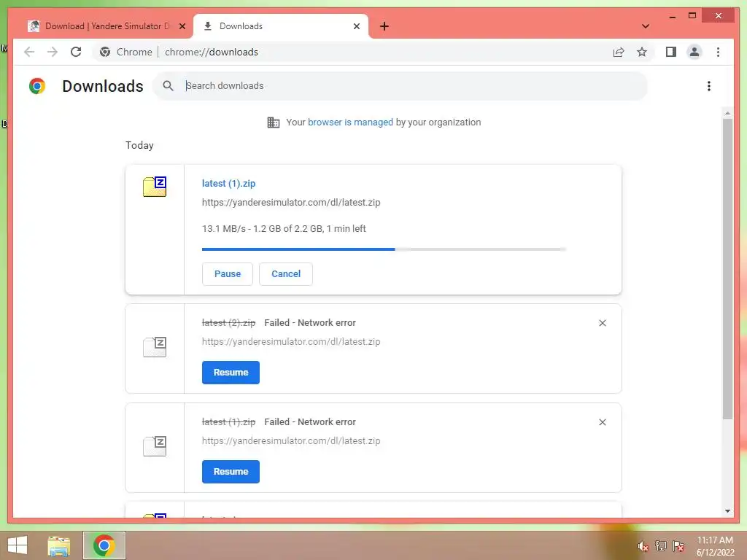The width and height of the screenshot is (747, 560).
Task: Go back using the browser back arrow
Action: coord(29,52)
